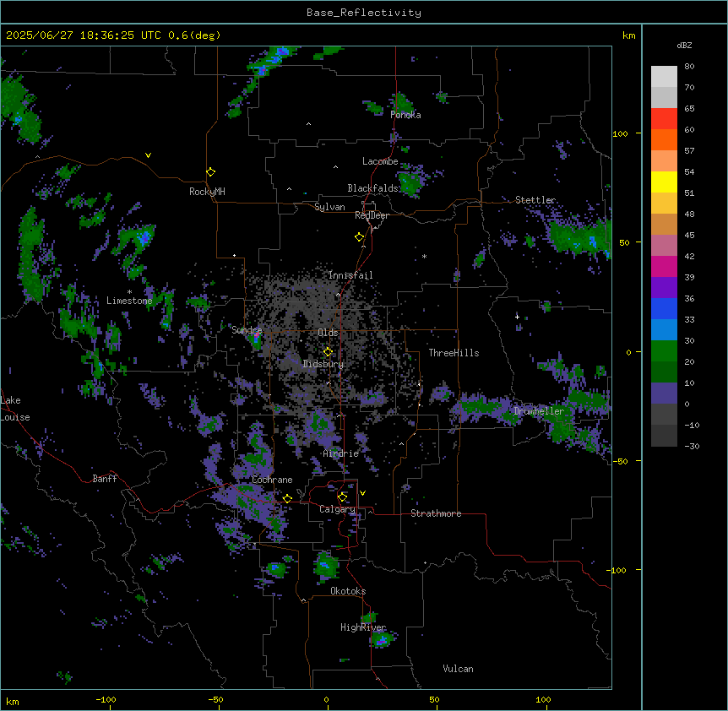This screenshot has height=711, width=728.
Task: Click the yellow V marker east of Calgary
Action: pos(362,493)
